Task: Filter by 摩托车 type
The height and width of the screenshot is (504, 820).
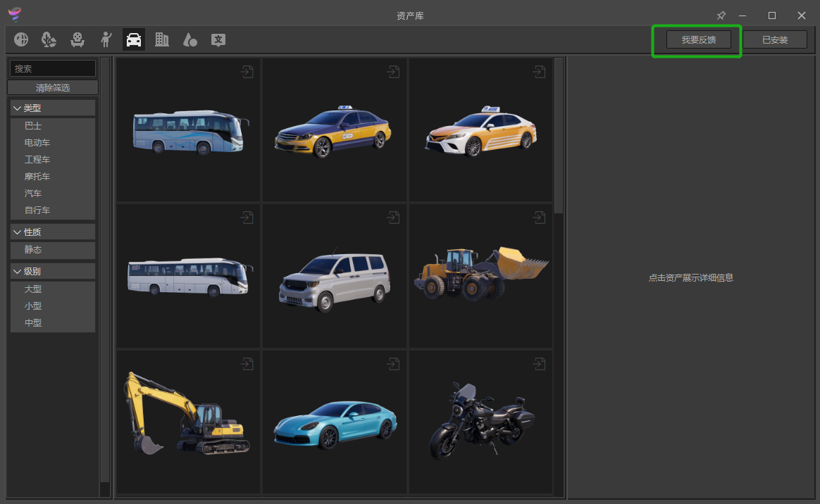Action: (x=37, y=177)
